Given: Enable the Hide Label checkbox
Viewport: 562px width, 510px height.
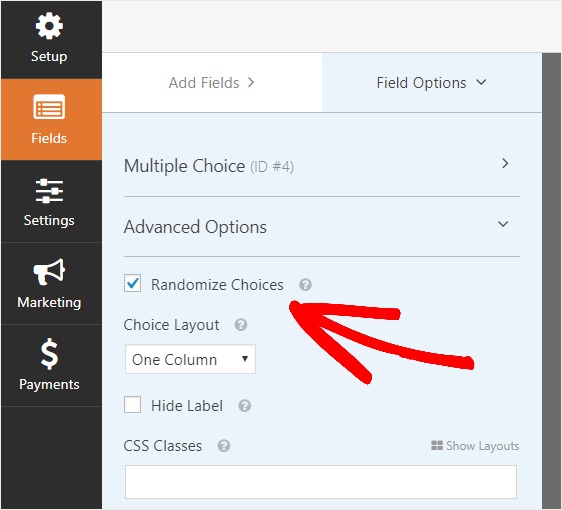Looking at the screenshot, I should tap(132, 405).
